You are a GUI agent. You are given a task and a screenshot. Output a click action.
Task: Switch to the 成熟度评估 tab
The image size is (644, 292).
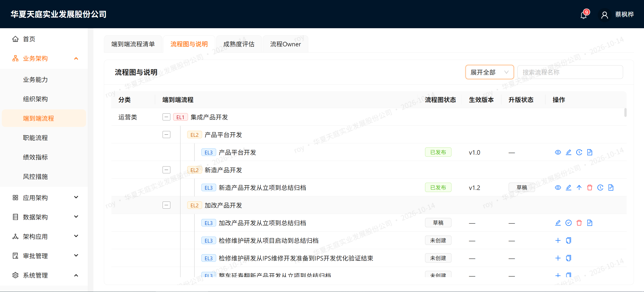pyautogui.click(x=239, y=44)
